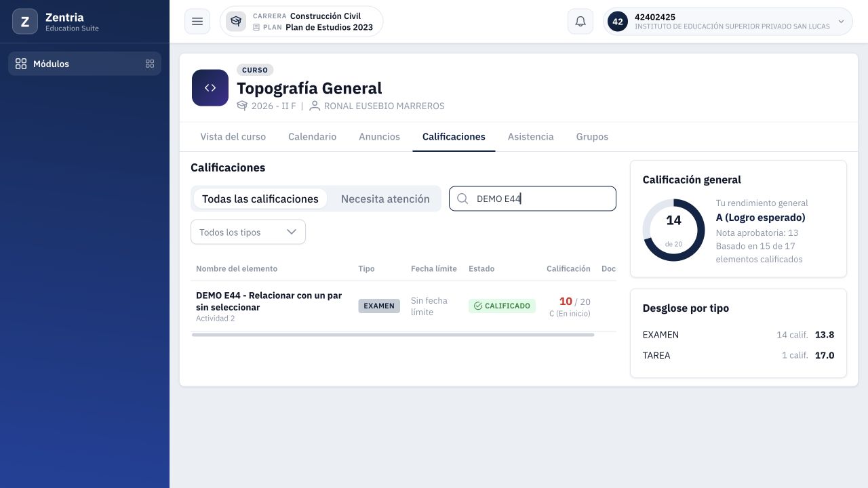The height and width of the screenshot is (488, 868).
Task: Click the CALIFICADO status badge
Action: pyautogui.click(x=502, y=306)
